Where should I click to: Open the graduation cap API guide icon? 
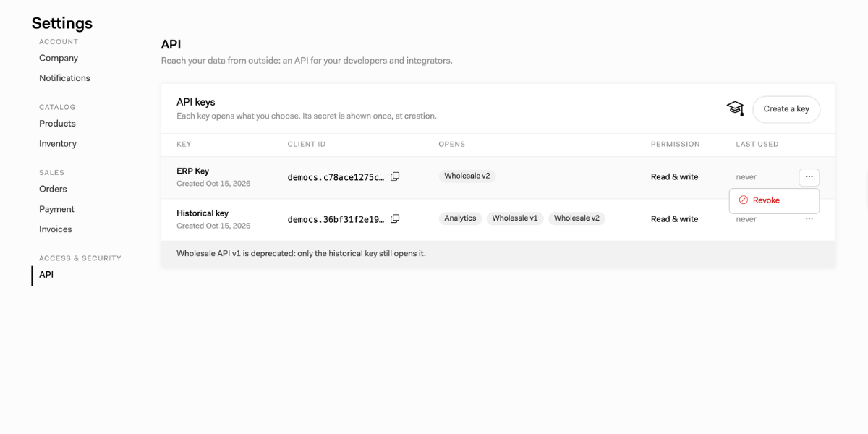735,109
